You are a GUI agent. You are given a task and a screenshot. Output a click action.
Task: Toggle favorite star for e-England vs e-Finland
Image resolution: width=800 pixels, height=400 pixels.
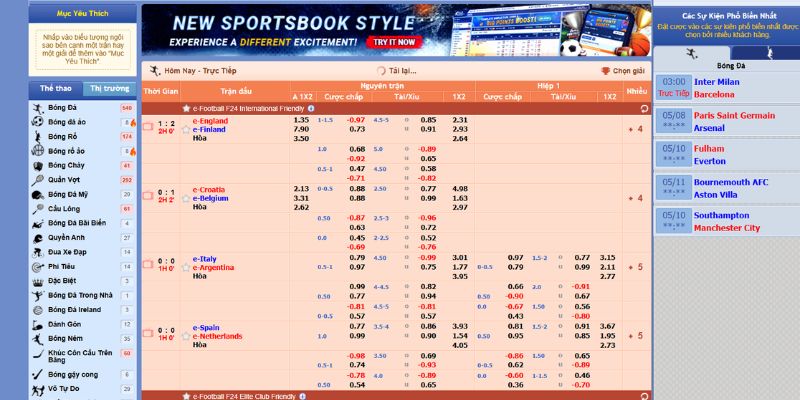[186, 130]
